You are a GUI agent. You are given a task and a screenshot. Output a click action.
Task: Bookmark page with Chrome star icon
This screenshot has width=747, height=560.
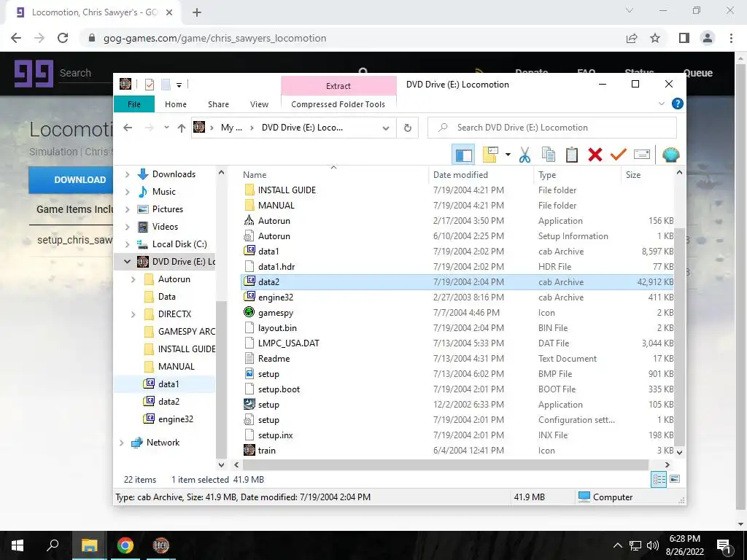tap(655, 38)
